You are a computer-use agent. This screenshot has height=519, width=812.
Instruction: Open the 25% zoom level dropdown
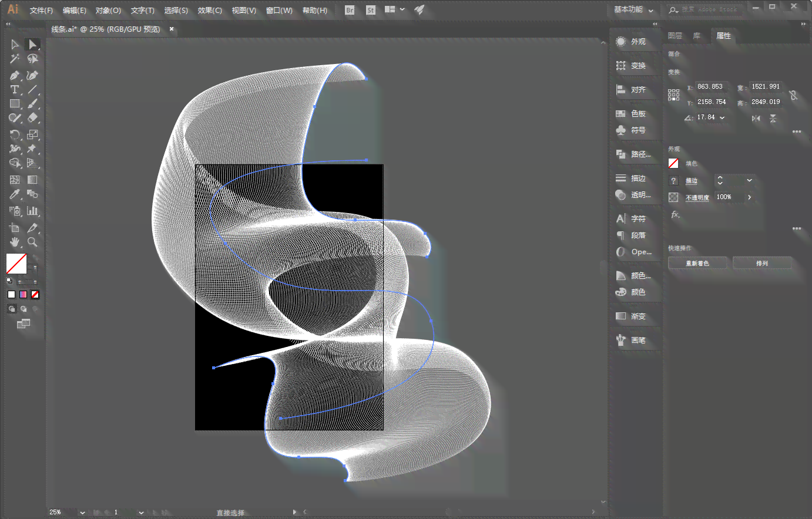(x=82, y=513)
